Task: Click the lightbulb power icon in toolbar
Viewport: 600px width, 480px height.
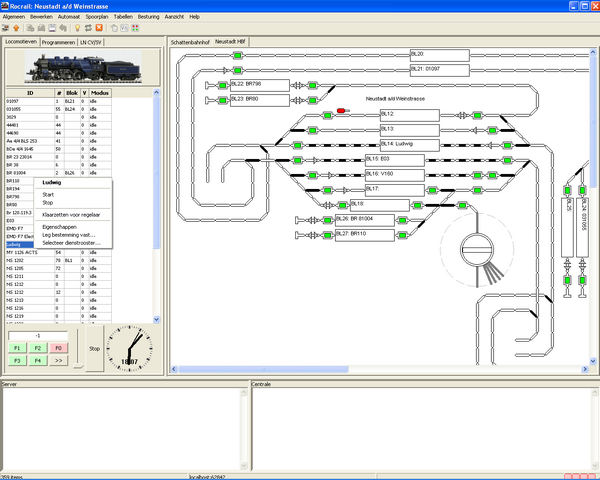Action: click(x=78, y=28)
